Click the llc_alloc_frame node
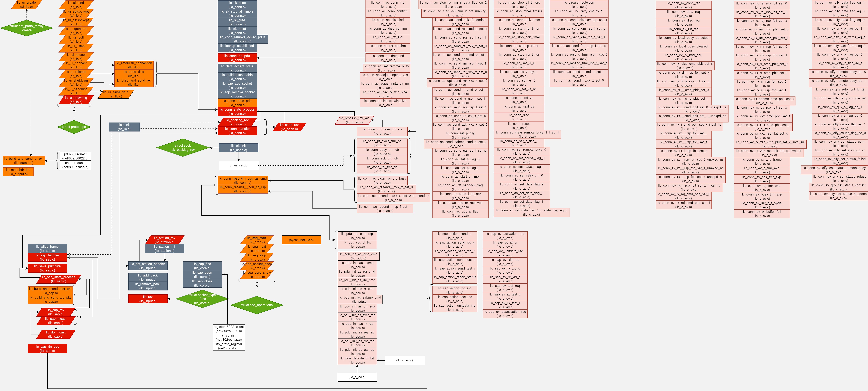868x391 pixels. 48,249
